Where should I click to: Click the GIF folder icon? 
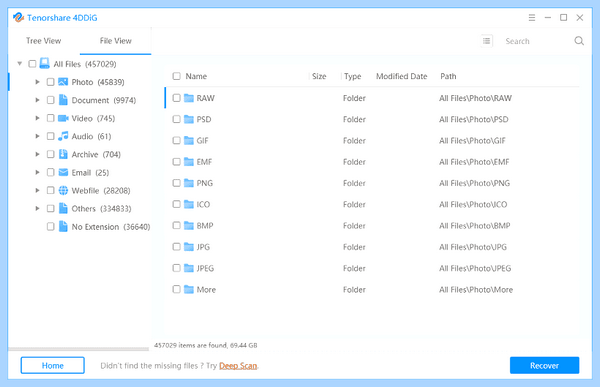point(189,140)
